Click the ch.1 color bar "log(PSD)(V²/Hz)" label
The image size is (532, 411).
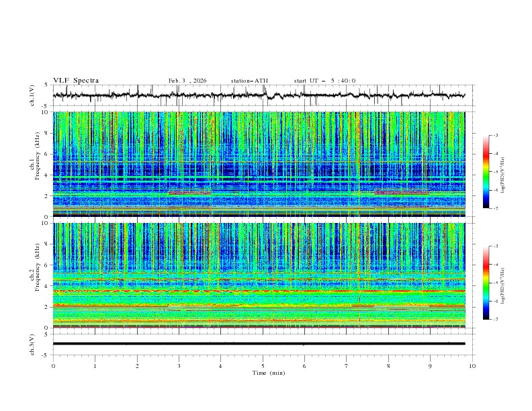(x=503, y=175)
